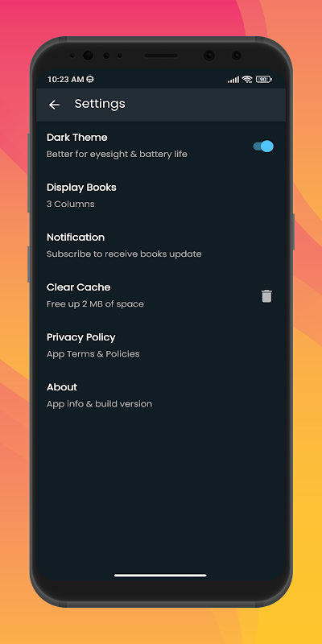Tap Subscribe to receive books update
Image resolution: width=322 pixels, height=644 pixels.
(124, 254)
